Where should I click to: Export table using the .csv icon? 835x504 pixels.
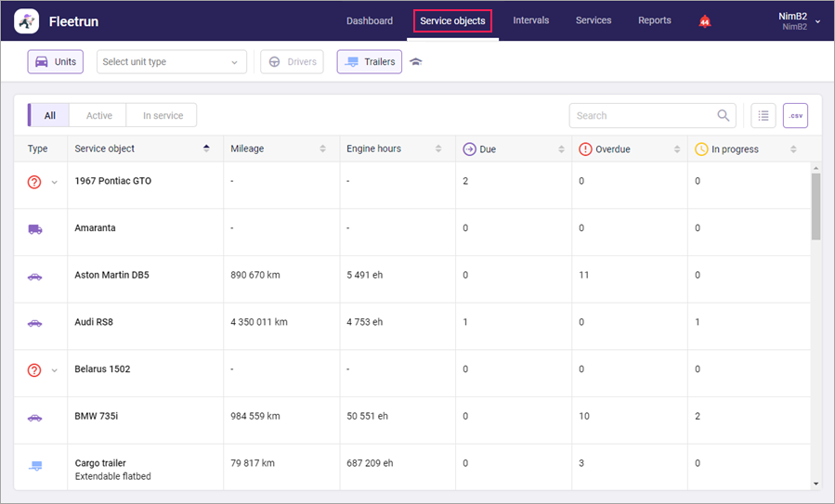click(795, 116)
